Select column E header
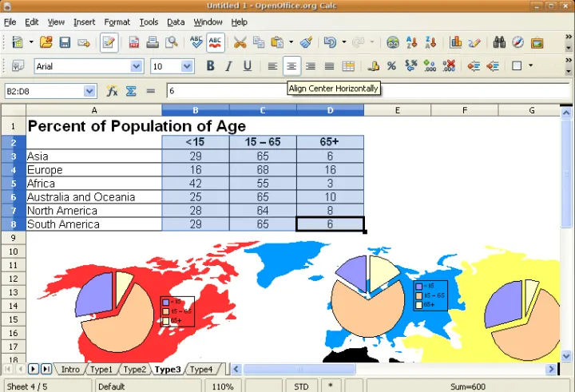The image size is (575, 392). 397,110
